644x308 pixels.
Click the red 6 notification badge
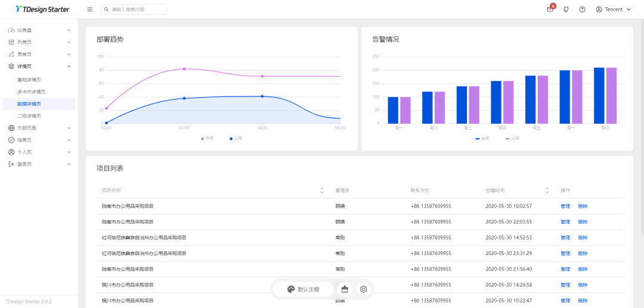(553, 6)
